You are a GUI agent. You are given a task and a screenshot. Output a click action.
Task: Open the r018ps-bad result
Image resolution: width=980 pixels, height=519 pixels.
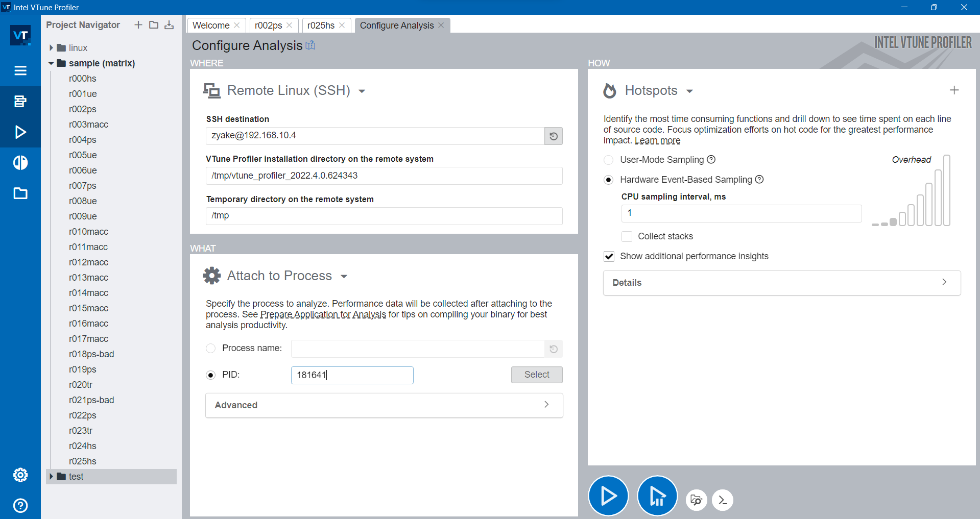tap(91, 354)
